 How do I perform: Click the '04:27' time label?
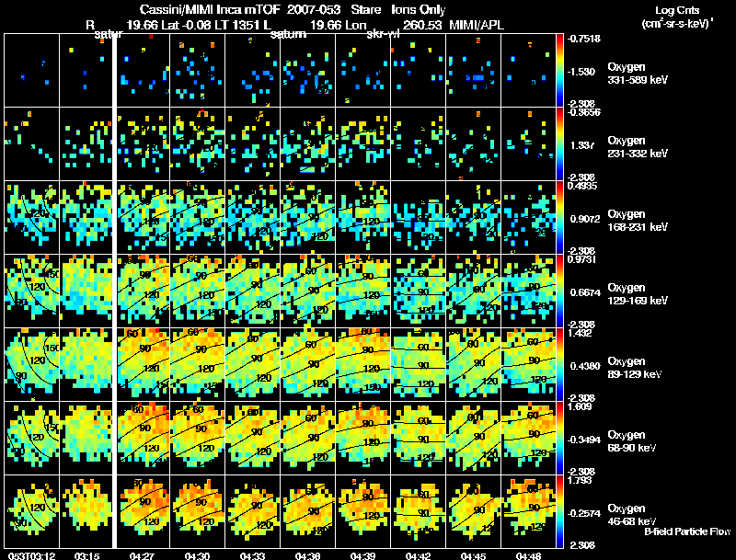tap(142, 555)
